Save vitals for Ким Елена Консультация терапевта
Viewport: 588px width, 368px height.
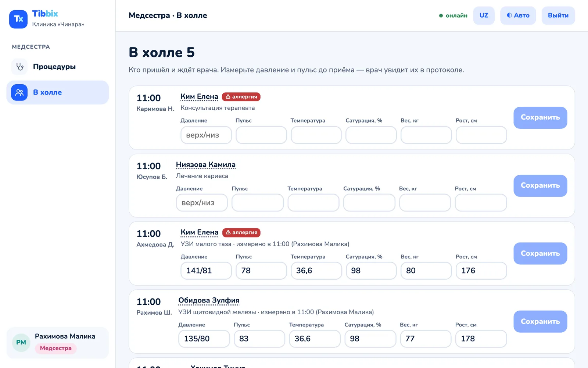coord(540,118)
